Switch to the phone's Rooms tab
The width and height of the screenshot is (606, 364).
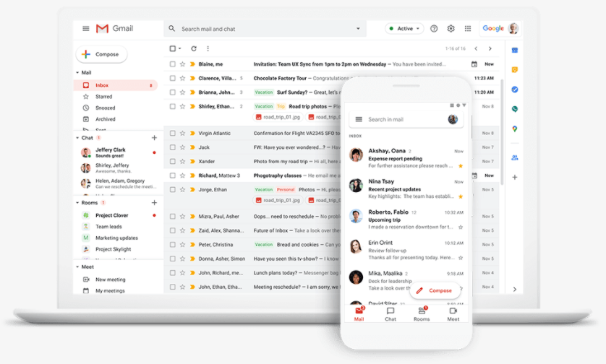[x=422, y=314]
